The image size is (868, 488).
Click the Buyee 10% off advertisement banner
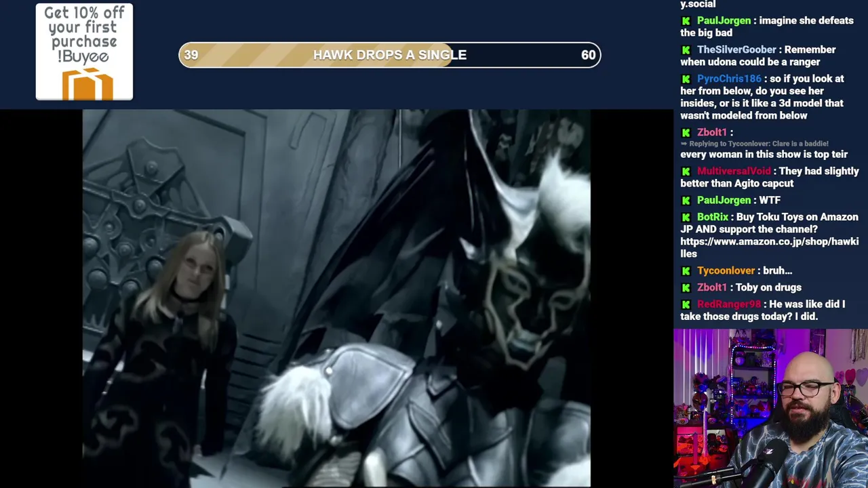84,52
